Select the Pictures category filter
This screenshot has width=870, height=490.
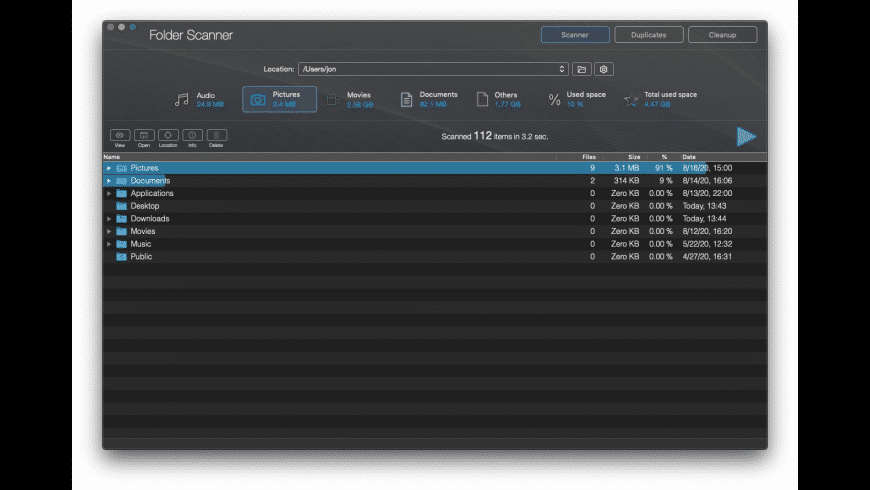click(x=279, y=99)
